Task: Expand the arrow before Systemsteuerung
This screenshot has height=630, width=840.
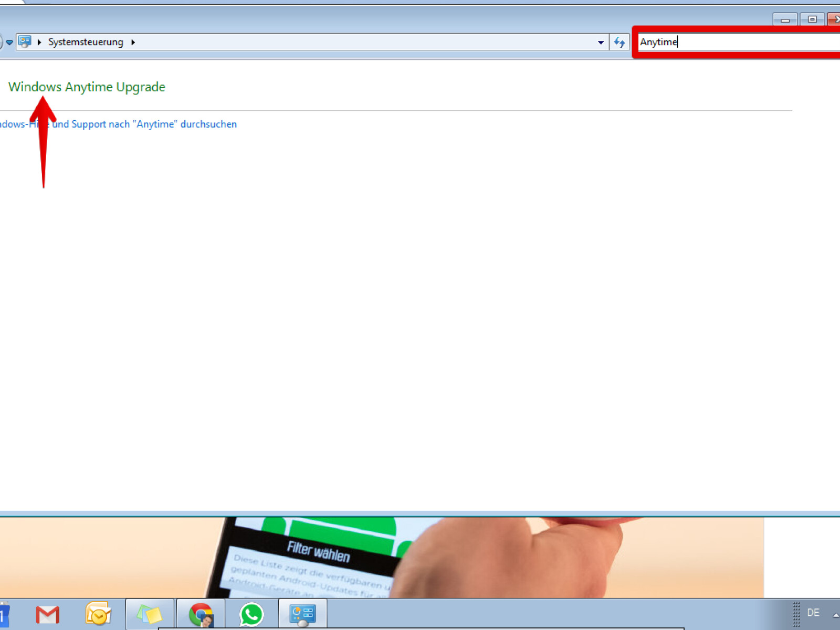Action: coord(39,42)
